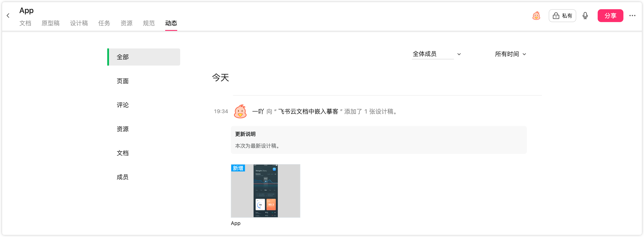Select 成员 filter in sidebar
Screen dimensions: 644x237
[x=122, y=177]
